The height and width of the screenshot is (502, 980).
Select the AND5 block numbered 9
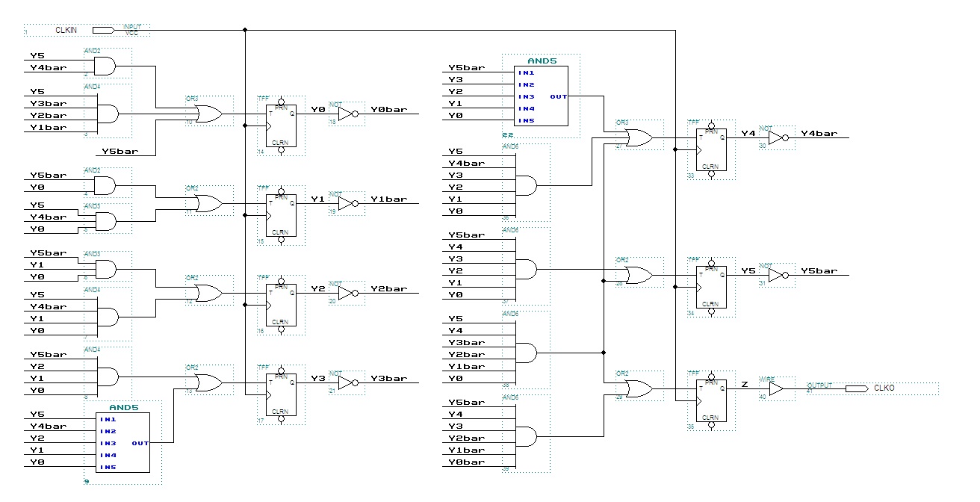[x=122, y=442]
